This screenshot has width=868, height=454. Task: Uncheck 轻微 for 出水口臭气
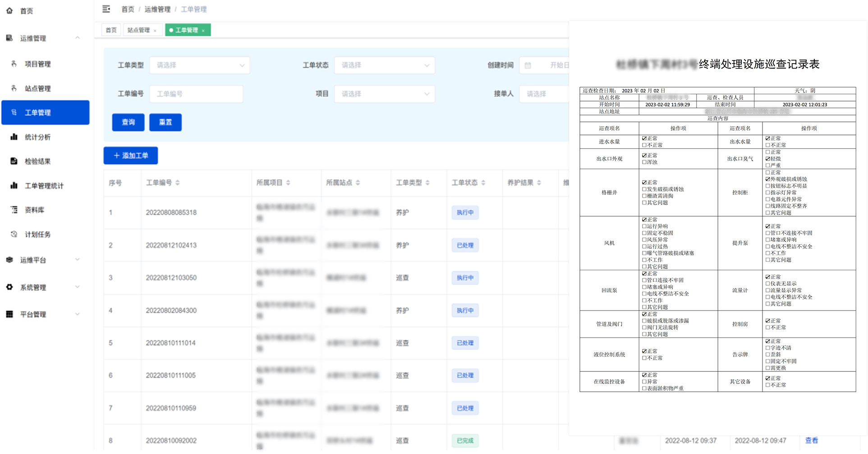(x=768, y=158)
